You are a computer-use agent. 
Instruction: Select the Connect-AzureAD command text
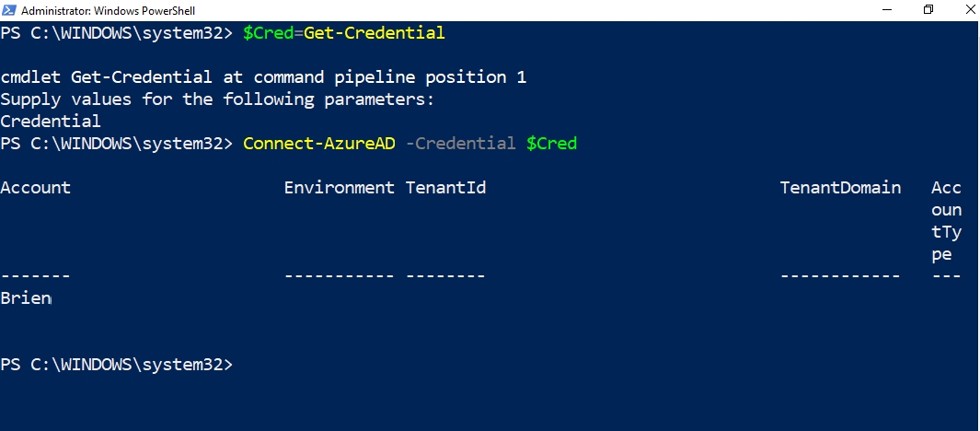(319, 144)
